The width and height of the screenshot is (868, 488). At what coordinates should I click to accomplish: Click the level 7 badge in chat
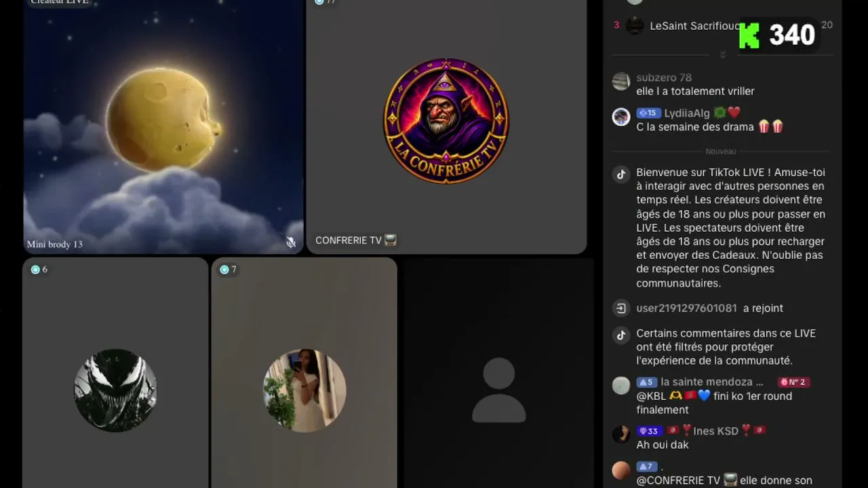[x=647, y=466]
